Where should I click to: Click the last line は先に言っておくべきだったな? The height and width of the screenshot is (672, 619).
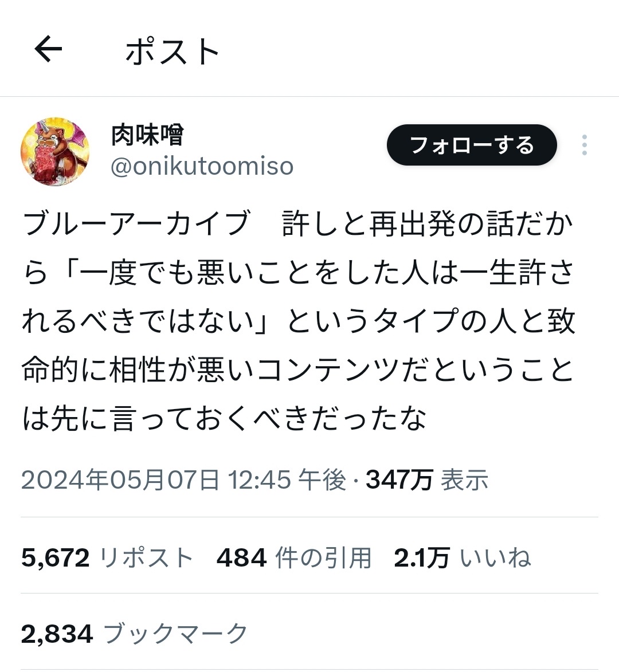click(x=225, y=419)
